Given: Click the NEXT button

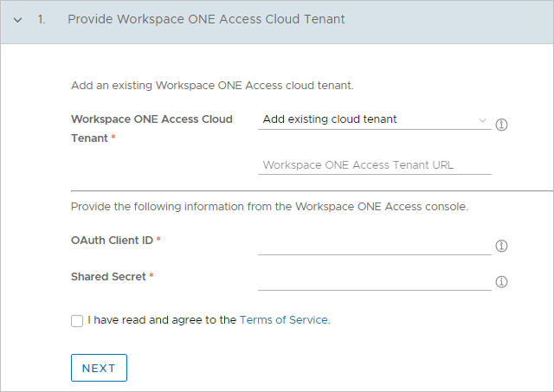Looking at the screenshot, I should pyautogui.click(x=99, y=368).
